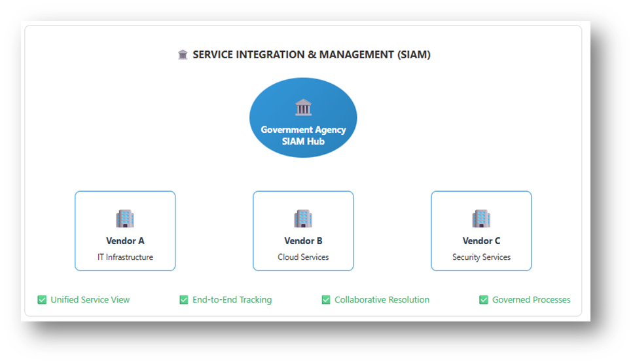Click the 'Security Services' subtitle
The height and width of the screenshot is (364, 633).
[x=481, y=257]
